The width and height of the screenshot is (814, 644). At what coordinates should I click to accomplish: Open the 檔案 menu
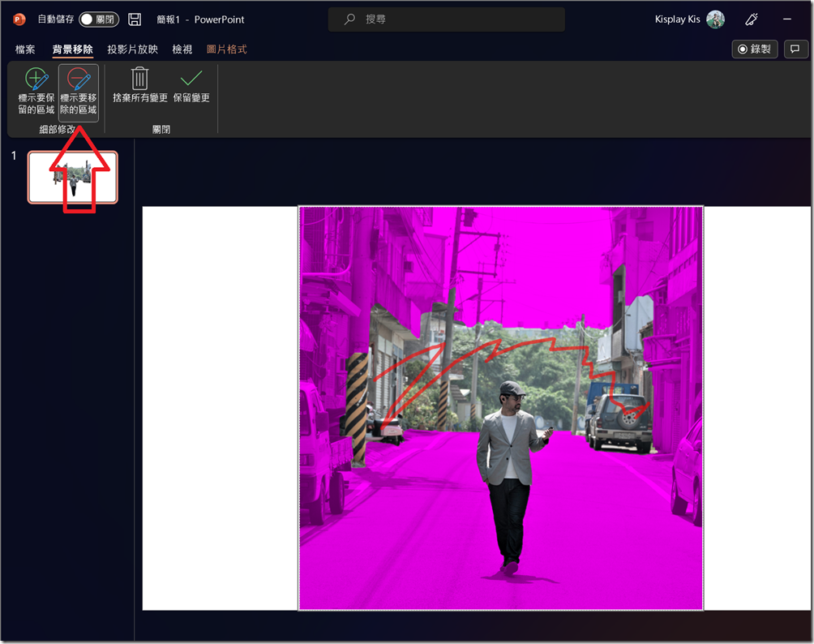point(24,49)
